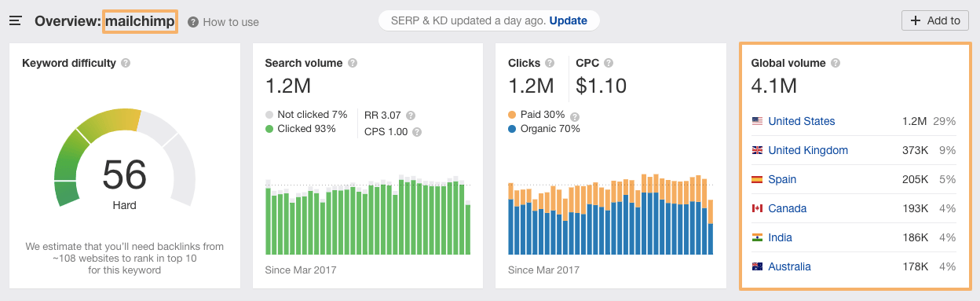Click the Canada flag icon
980x301 pixels.
tap(757, 208)
